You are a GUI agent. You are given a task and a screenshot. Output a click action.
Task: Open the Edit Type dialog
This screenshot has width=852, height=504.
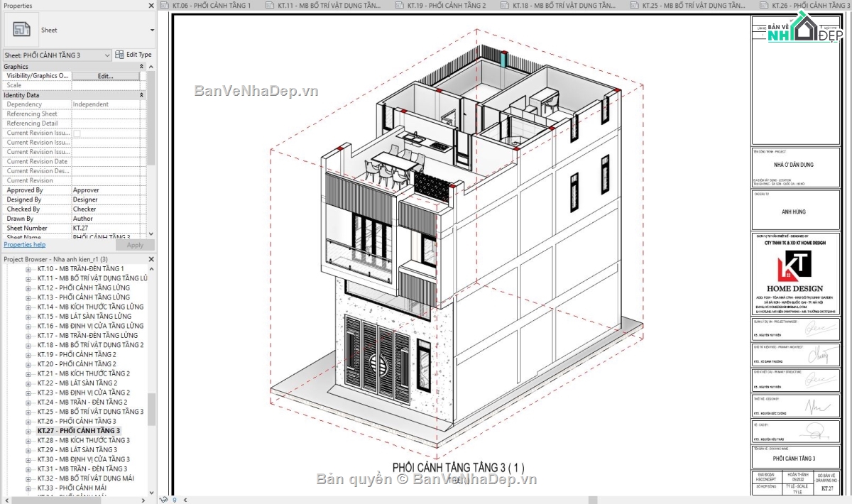[133, 55]
